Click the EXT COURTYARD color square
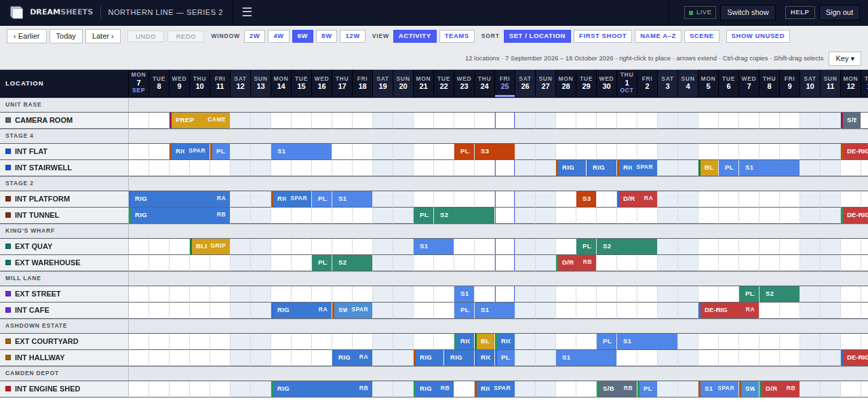The width and height of the screenshot is (868, 407). (x=8, y=341)
